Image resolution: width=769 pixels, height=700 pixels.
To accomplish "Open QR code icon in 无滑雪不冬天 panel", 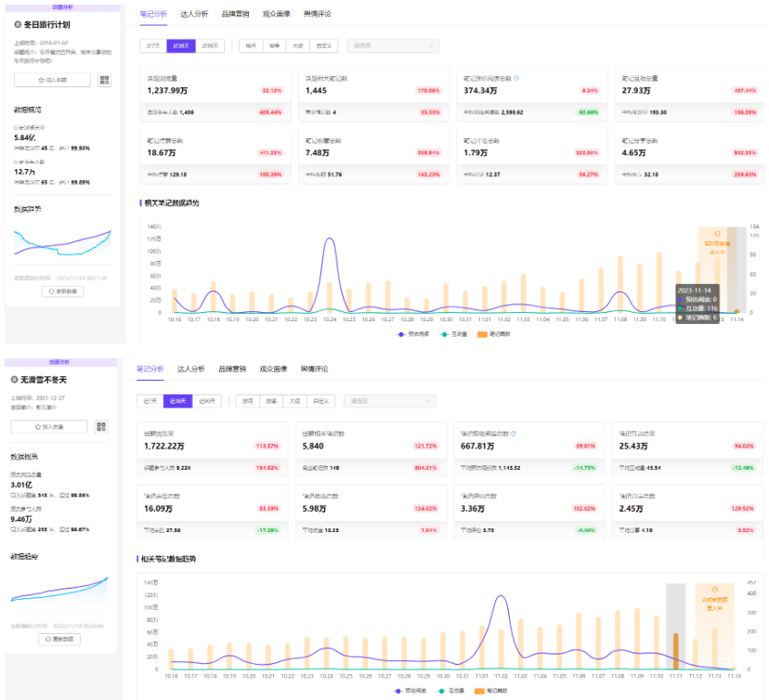I will (x=101, y=426).
